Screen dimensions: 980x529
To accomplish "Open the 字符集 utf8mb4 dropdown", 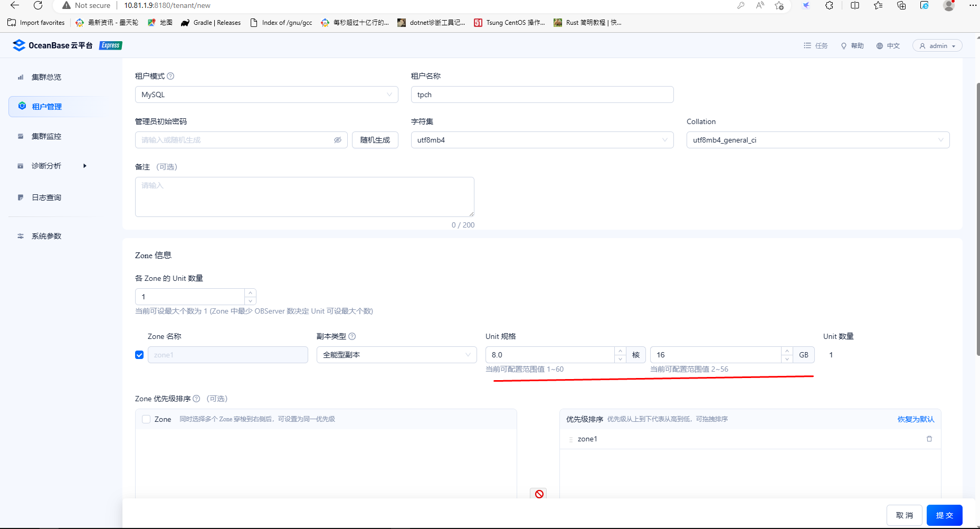I will tap(542, 140).
